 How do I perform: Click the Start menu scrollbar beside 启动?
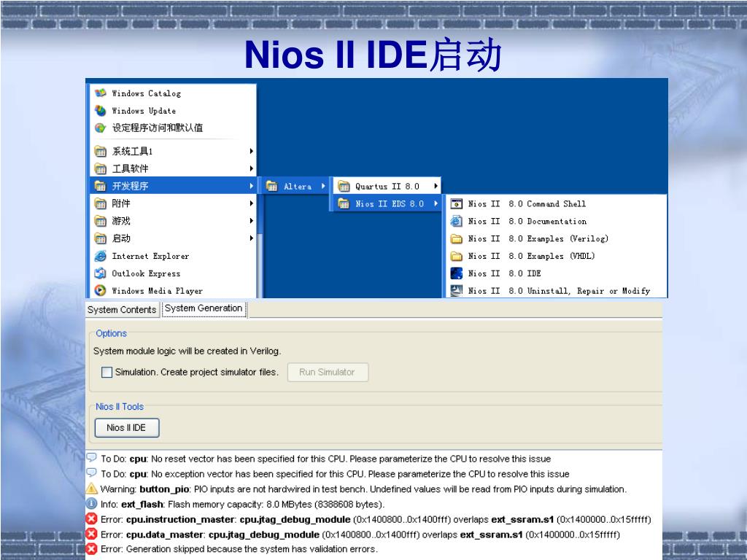(x=260, y=246)
